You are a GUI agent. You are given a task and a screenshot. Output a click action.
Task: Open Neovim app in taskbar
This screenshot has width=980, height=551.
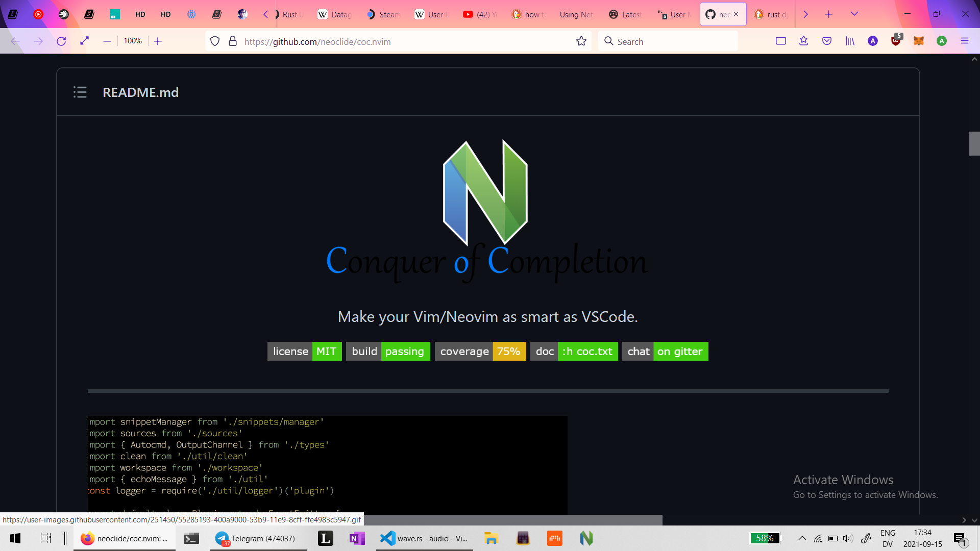(586, 538)
